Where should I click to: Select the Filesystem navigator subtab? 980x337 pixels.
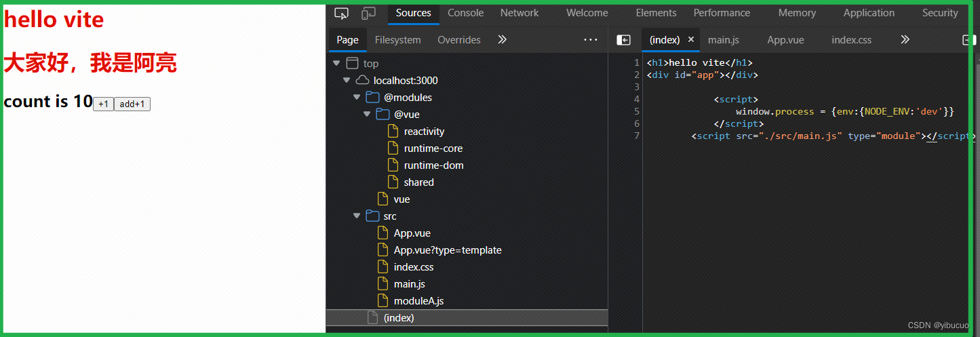click(397, 40)
